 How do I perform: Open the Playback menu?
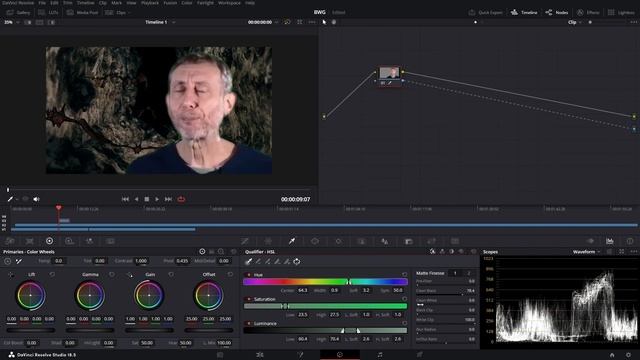(x=150, y=2)
